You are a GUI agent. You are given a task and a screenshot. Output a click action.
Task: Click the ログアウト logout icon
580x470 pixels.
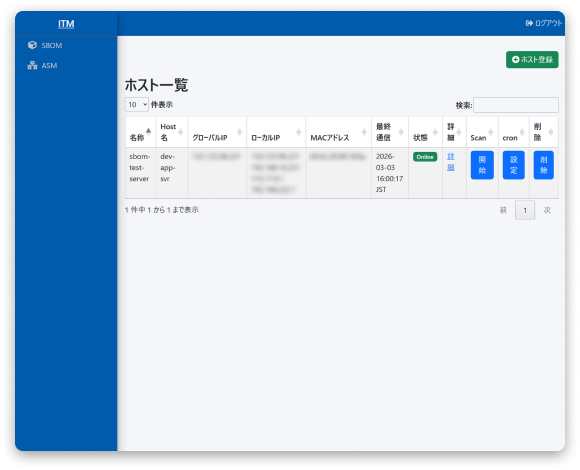(529, 23)
